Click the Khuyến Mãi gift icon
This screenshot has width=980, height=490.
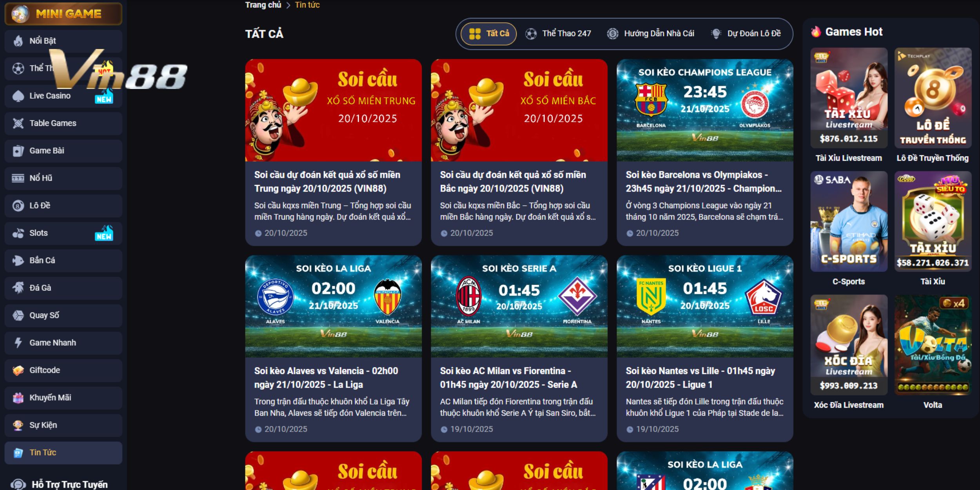point(18,398)
